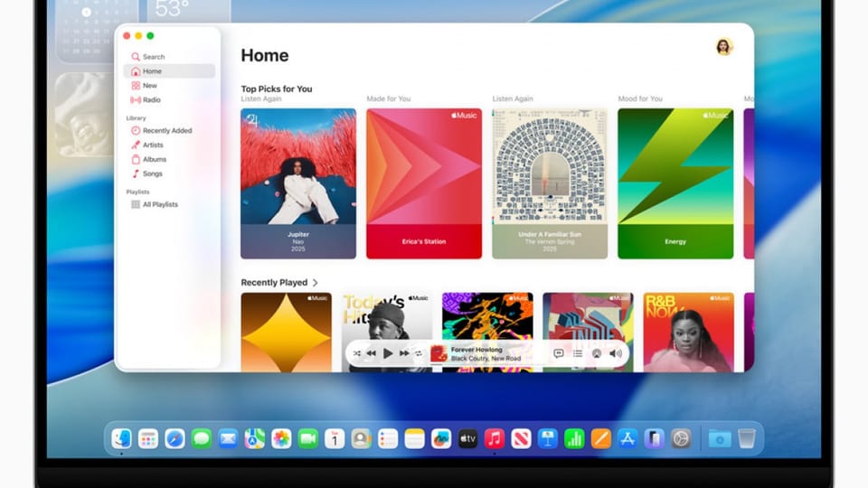Open Songs in Library
Image resolution: width=868 pixels, height=488 pixels.
(x=169, y=174)
